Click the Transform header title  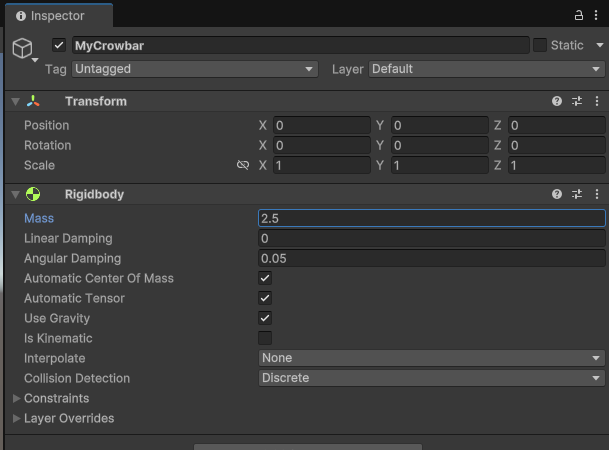click(96, 101)
